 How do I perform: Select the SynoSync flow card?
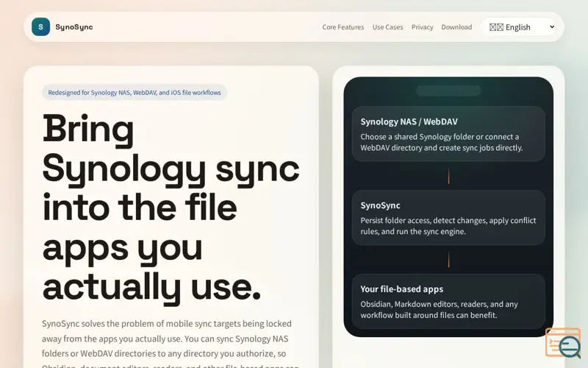[448, 218]
